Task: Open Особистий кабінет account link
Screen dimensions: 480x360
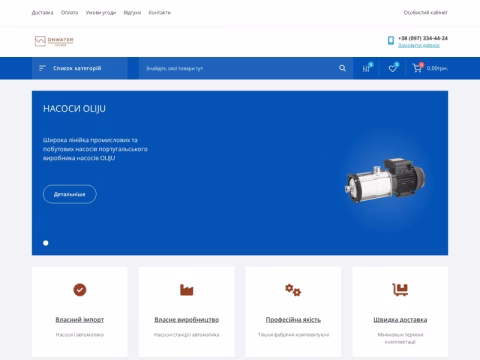Action: click(x=425, y=13)
